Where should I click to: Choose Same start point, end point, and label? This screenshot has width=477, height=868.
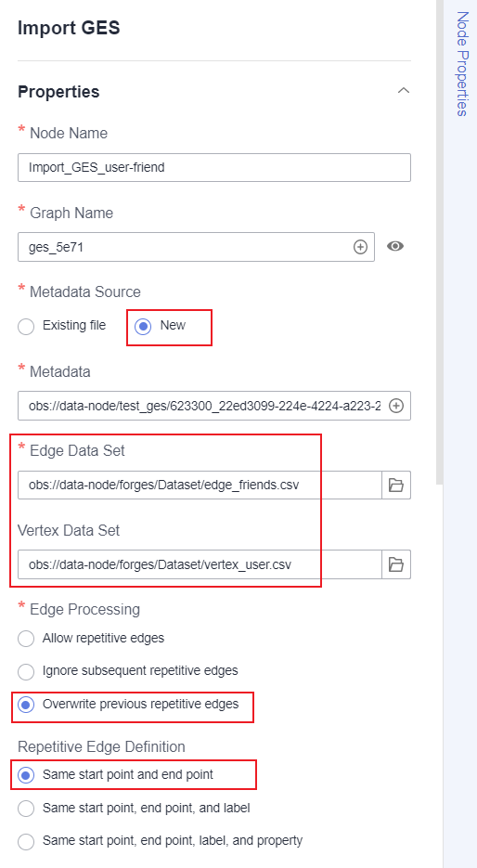pos(26,809)
